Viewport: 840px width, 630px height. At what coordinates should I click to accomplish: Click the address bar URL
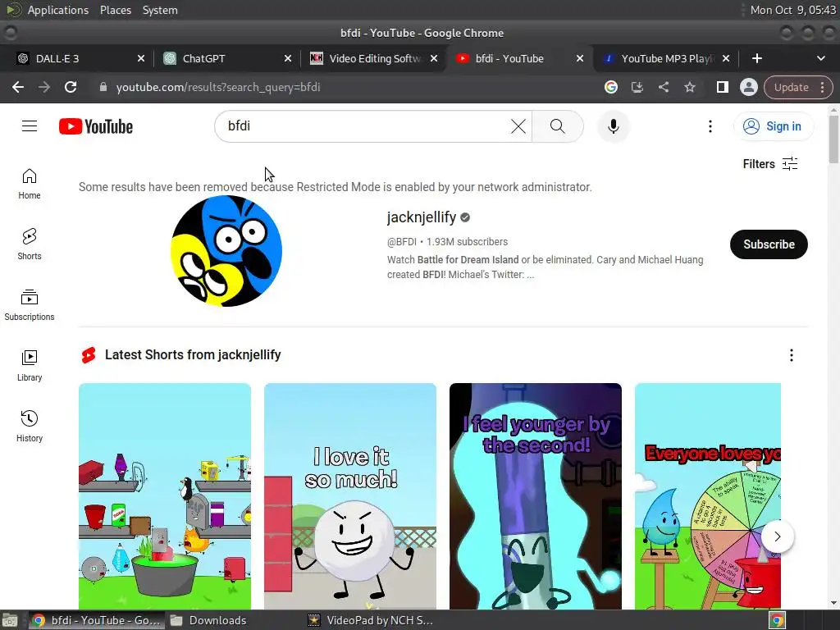218,87
